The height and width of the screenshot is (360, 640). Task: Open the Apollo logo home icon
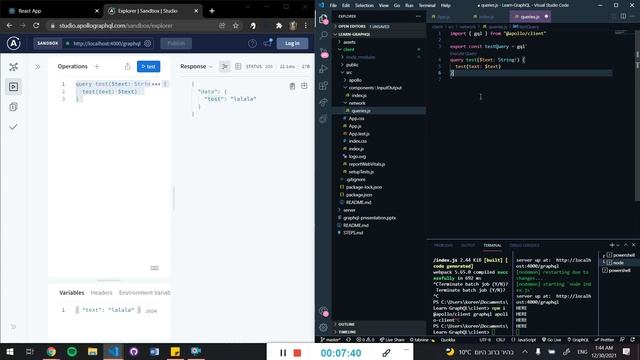point(13,43)
